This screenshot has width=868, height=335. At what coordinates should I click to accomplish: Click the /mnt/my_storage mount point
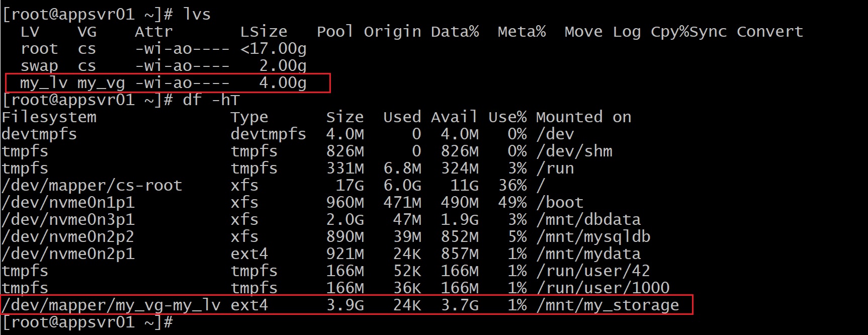607,305
